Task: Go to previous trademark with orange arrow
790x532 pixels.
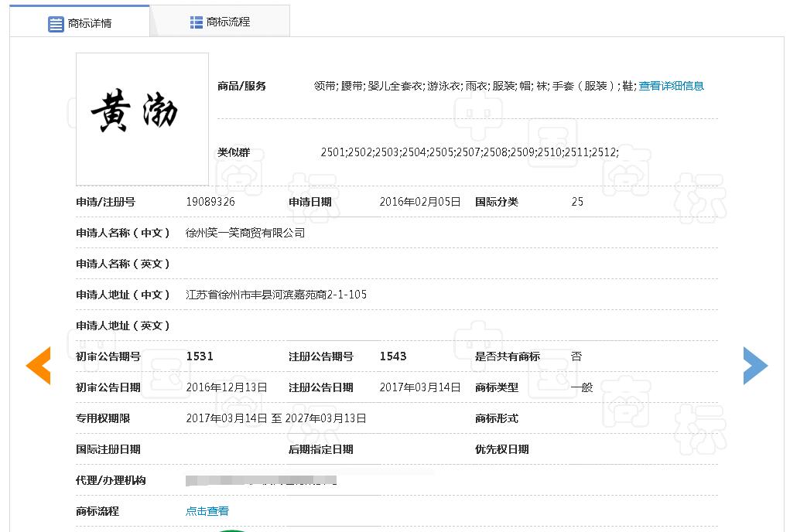Action: pyautogui.click(x=38, y=366)
